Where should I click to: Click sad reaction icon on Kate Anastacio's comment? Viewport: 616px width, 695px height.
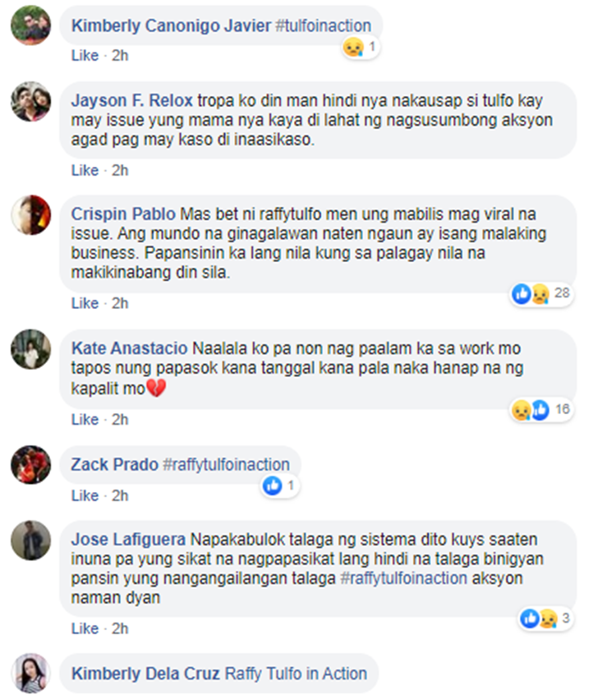click(522, 410)
